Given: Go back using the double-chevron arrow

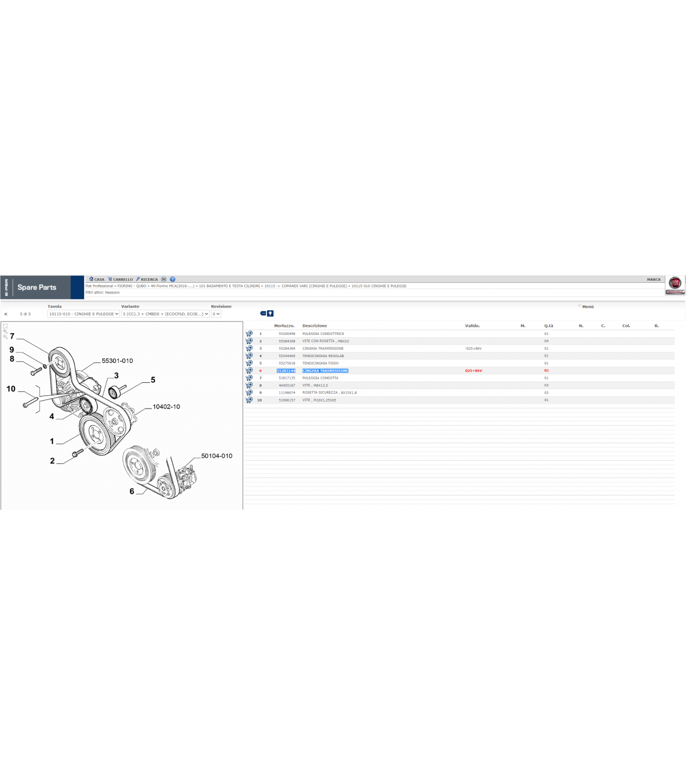Looking at the screenshot, I should click(6, 314).
